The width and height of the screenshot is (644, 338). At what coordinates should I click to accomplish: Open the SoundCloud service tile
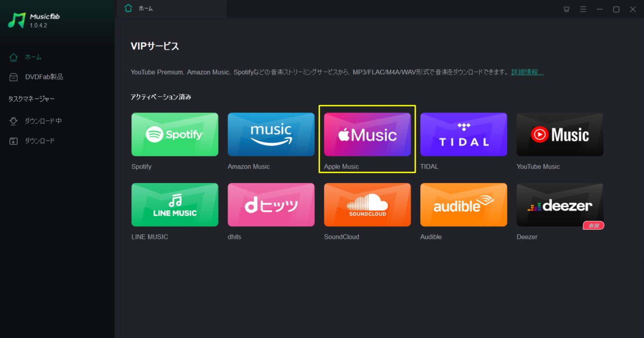pos(368,205)
